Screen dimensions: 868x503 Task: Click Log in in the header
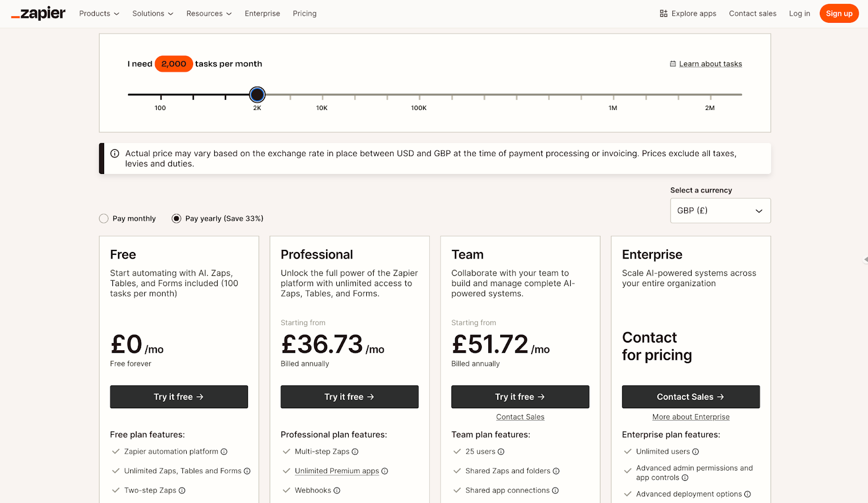(x=799, y=14)
